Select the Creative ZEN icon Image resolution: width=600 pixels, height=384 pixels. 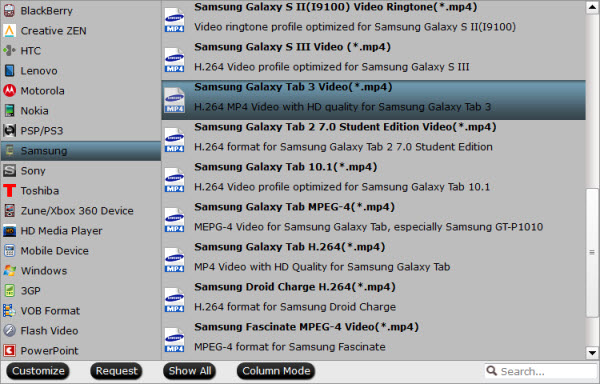coord(9,31)
